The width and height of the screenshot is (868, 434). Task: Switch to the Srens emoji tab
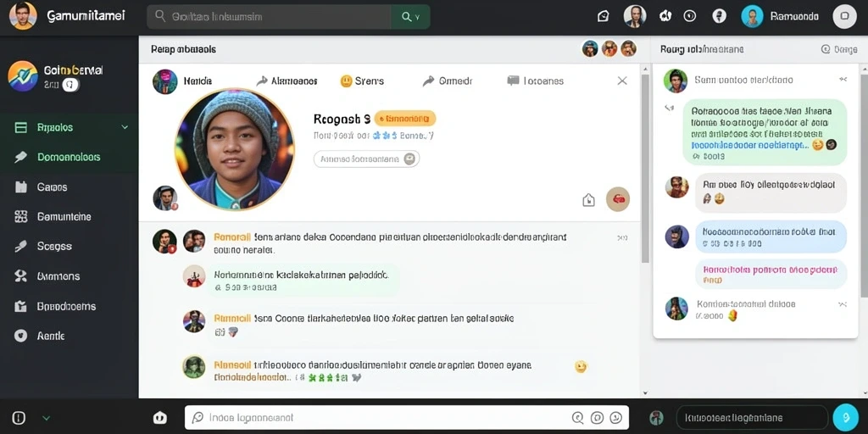point(362,81)
